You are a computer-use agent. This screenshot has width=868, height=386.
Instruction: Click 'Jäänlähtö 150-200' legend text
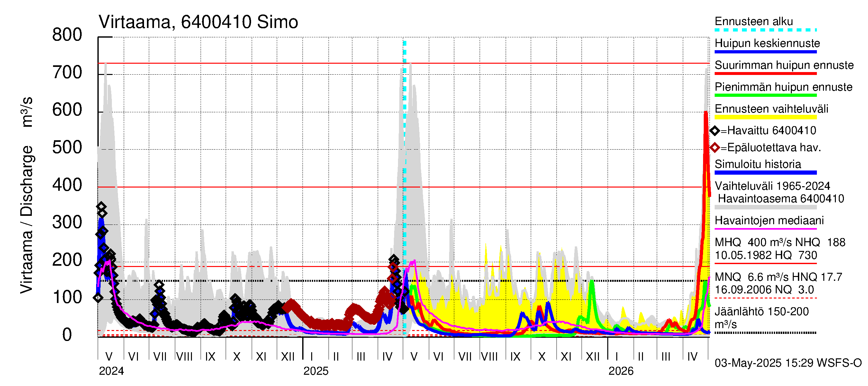(x=762, y=311)
